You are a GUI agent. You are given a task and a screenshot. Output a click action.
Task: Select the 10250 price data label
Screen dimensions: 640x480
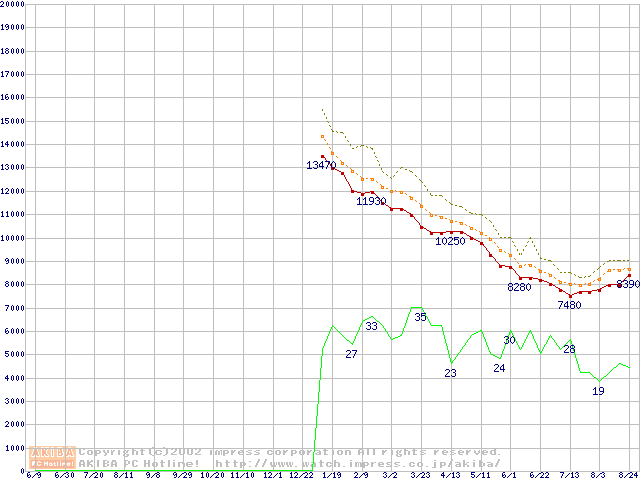point(450,241)
